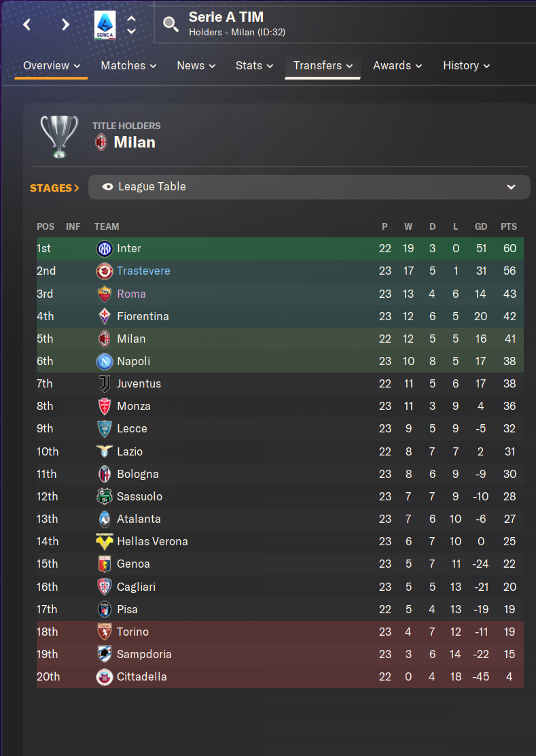
Task: Click the STAGES label
Action: coord(54,188)
